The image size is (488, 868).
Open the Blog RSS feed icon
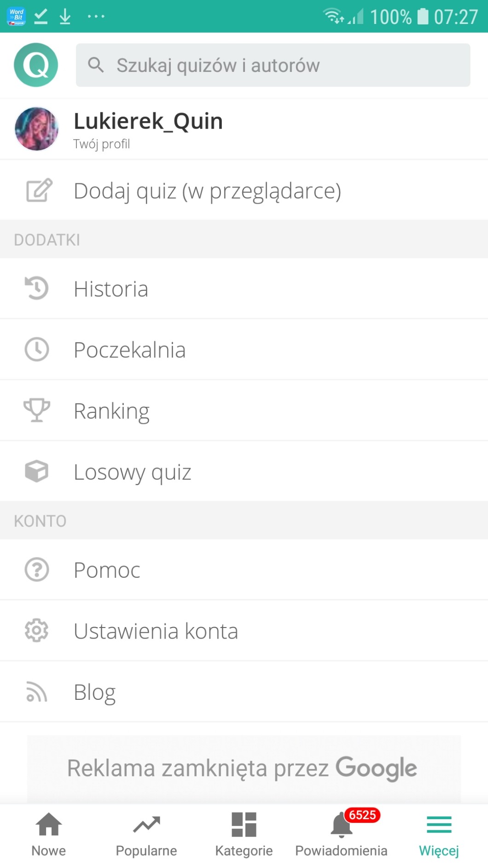click(36, 692)
